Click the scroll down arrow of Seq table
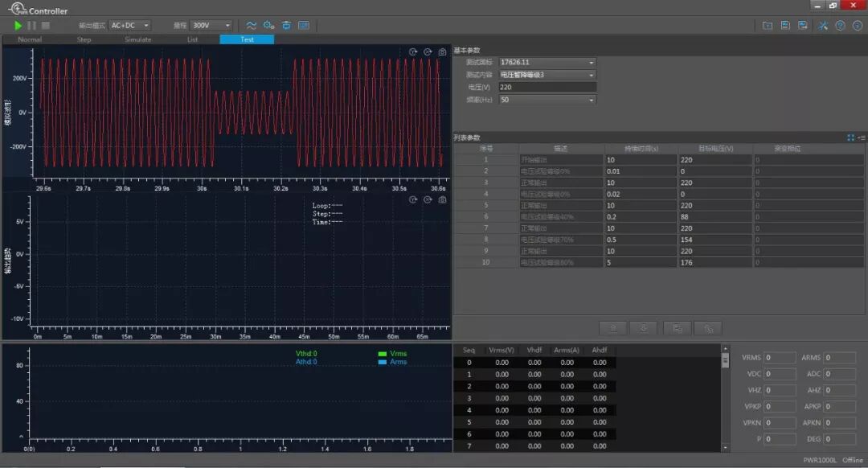868x468 pixels. (725, 448)
